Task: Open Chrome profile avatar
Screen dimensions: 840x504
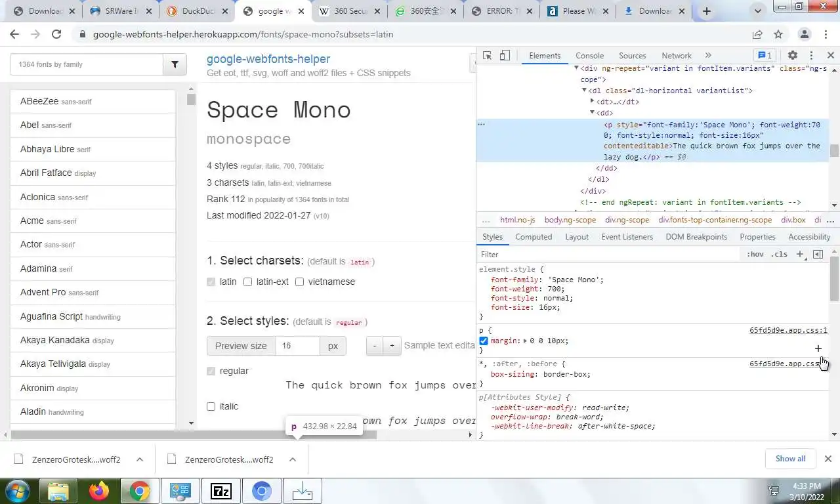Action: [x=805, y=34]
